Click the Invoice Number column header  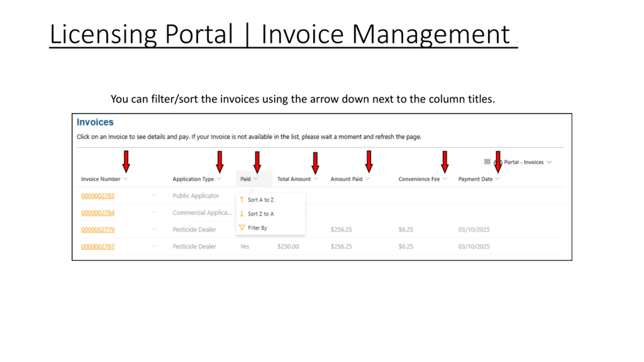(x=101, y=179)
